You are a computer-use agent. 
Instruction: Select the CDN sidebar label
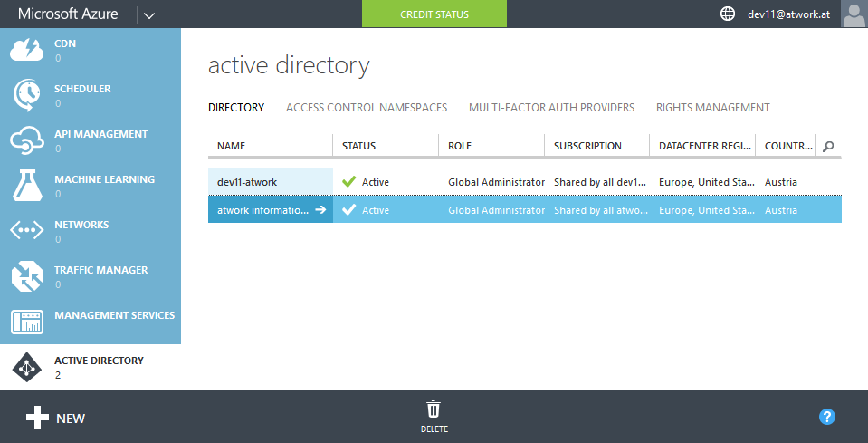click(65, 43)
